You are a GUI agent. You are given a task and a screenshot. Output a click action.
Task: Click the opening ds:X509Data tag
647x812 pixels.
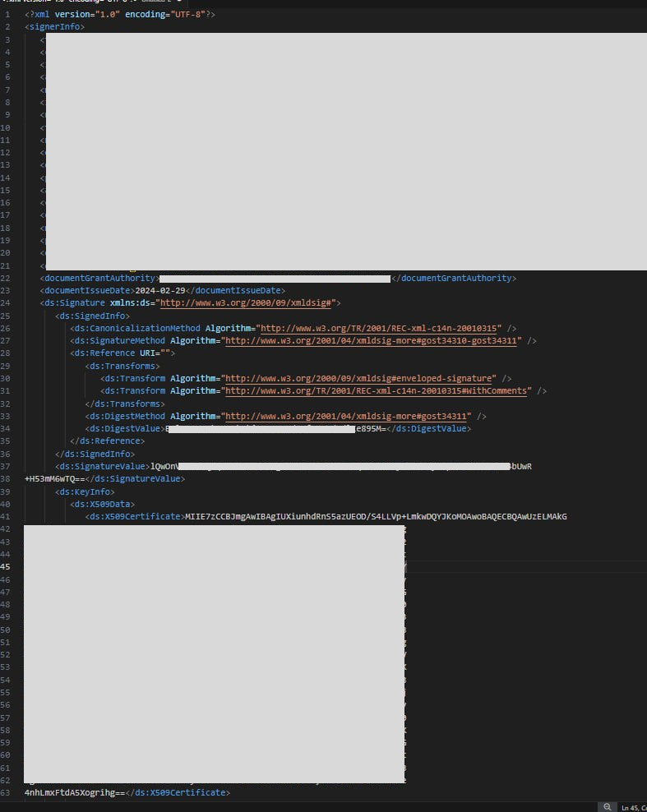102,504
